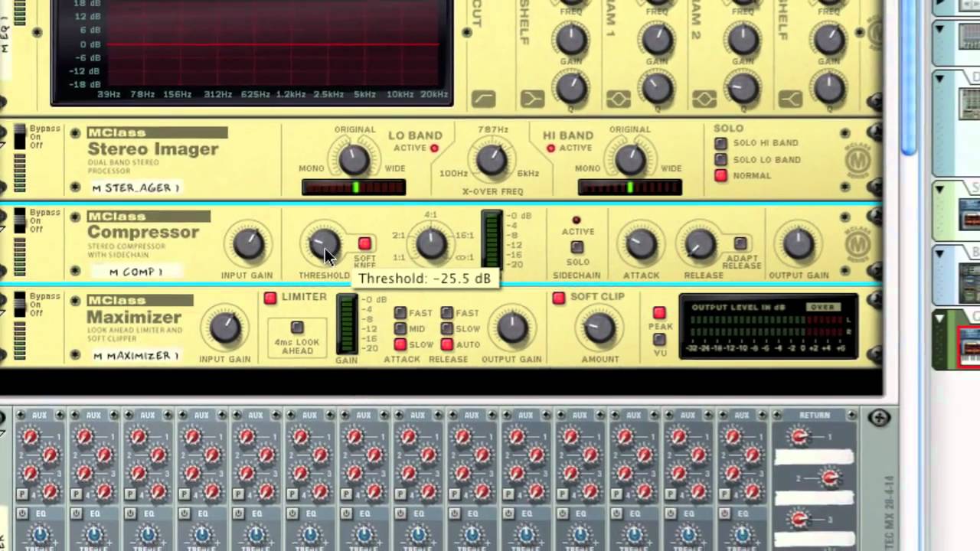Flip the Maximizer Bypass/On/Off switch
This screenshot has width=980, height=551.
21,306
